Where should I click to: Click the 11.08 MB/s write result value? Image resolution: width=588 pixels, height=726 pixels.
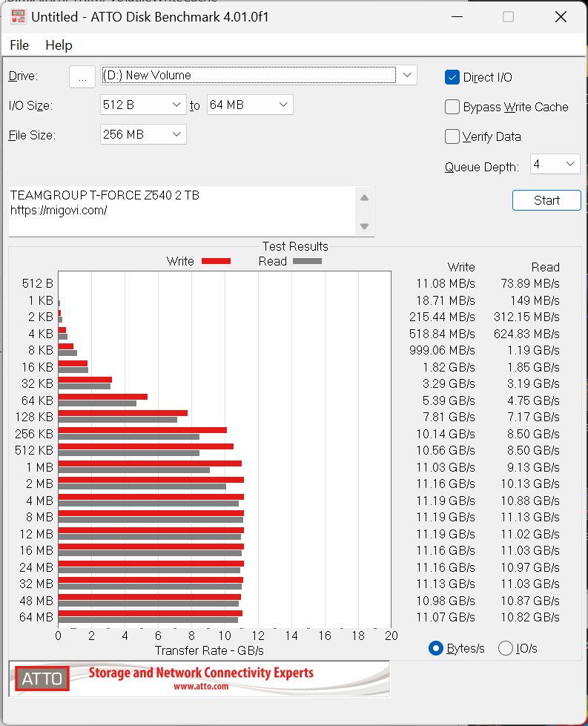tap(446, 283)
